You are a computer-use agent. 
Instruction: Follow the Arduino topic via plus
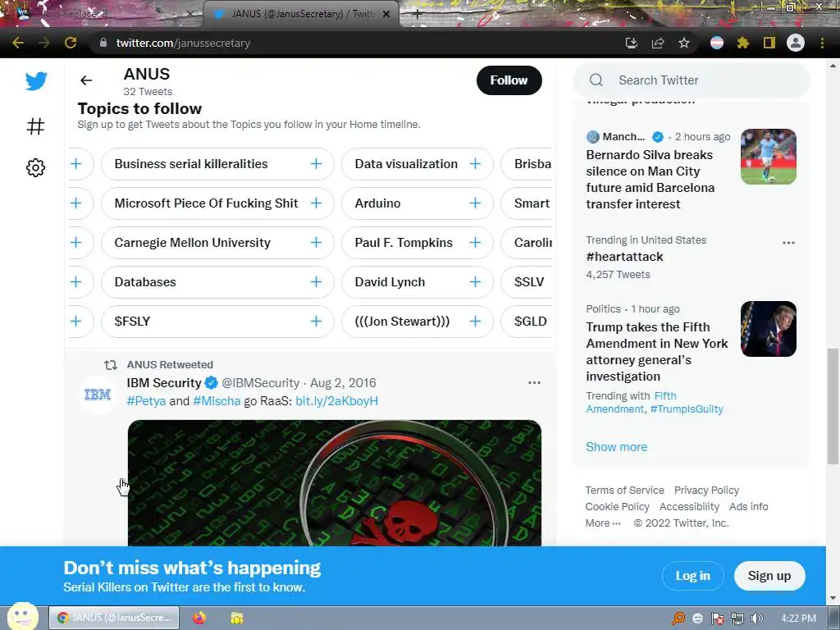tap(475, 203)
